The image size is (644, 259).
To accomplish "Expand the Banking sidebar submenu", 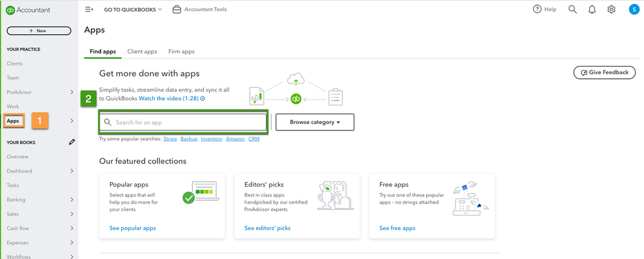I will point(72,200).
